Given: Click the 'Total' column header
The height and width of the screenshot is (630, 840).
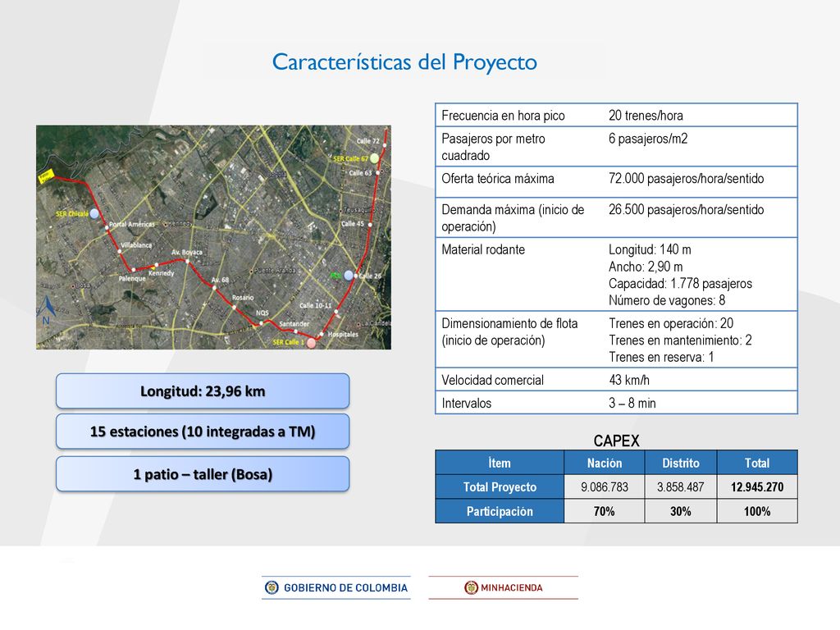Looking at the screenshot, I should [757, 463].
